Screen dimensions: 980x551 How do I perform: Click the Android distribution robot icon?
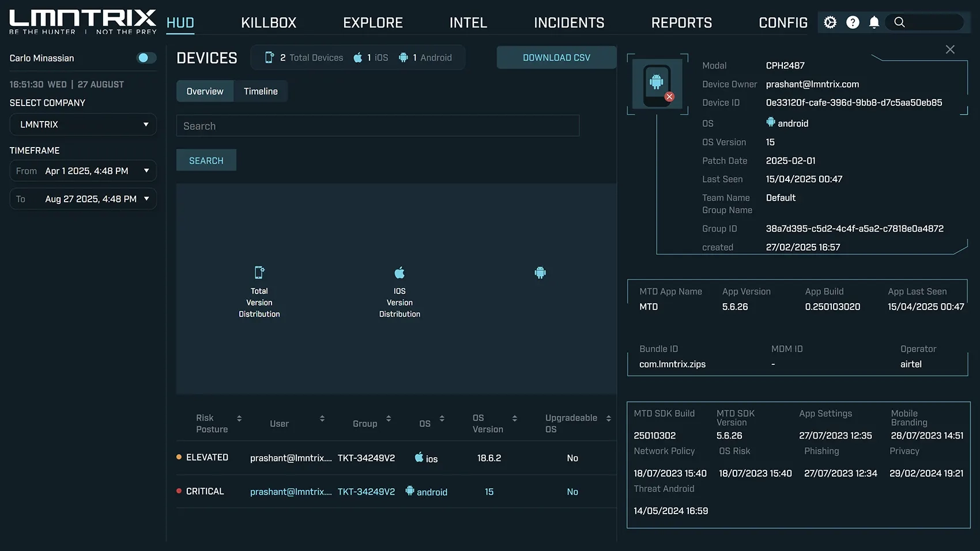pos(540,273)
